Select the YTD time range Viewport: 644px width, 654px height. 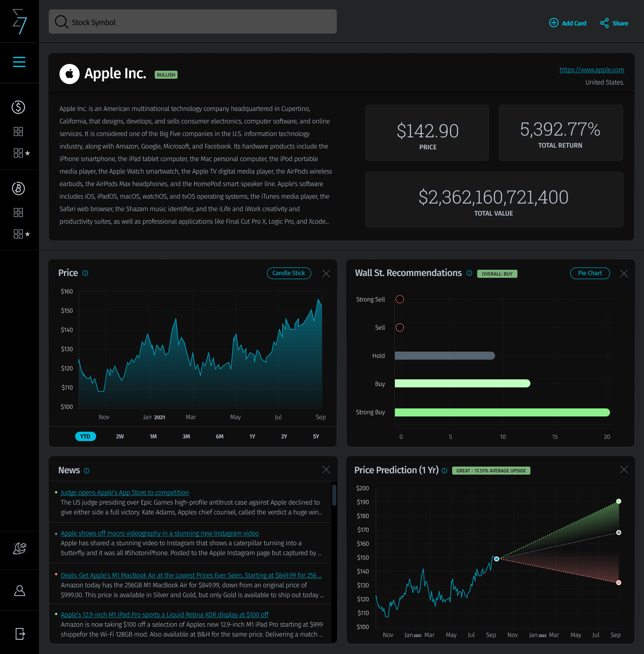tap(85, 436)
